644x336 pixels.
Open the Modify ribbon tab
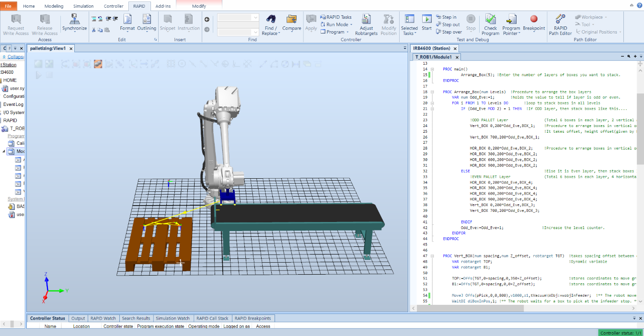[199, 6]
